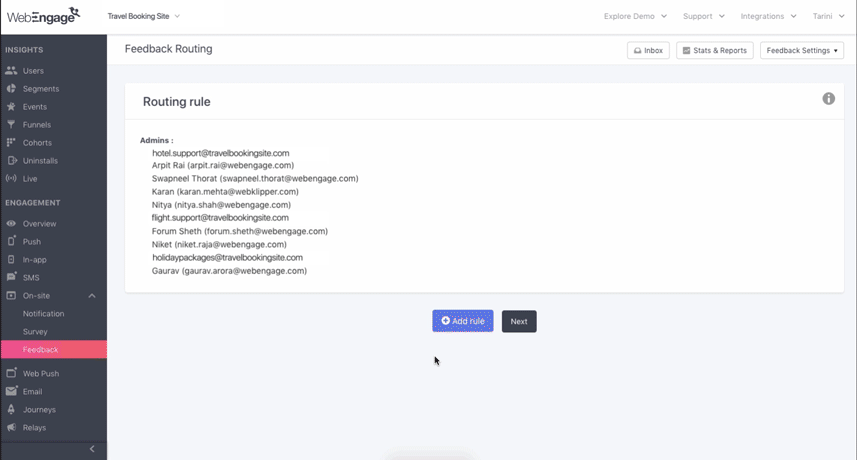Open the Inbox button
The width and height of the screenshot is (857, 460).
648,50
